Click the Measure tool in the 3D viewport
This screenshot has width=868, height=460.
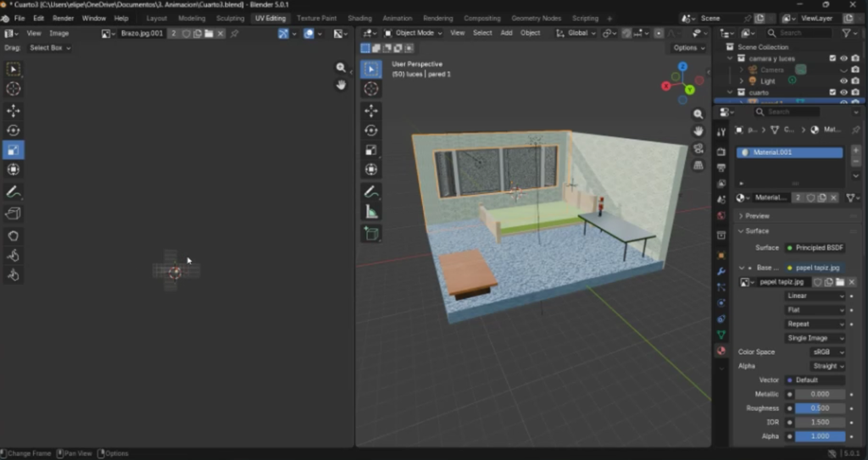click(x=370, y=212)
